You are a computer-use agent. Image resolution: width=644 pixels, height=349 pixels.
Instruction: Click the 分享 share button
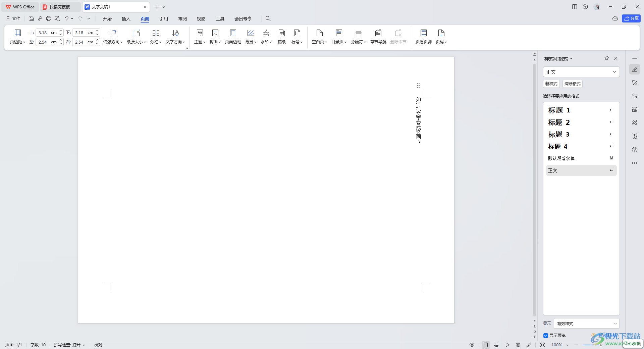coord(631,18)
